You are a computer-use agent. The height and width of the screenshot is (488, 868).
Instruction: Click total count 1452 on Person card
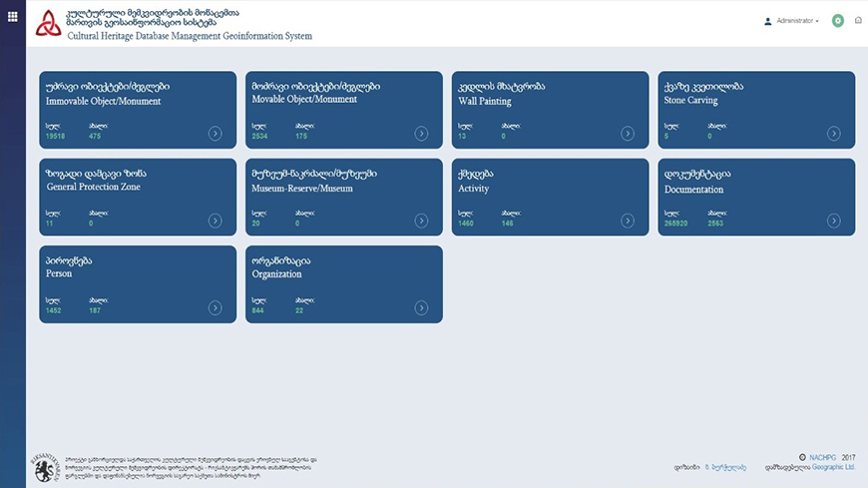coord(53,310)
